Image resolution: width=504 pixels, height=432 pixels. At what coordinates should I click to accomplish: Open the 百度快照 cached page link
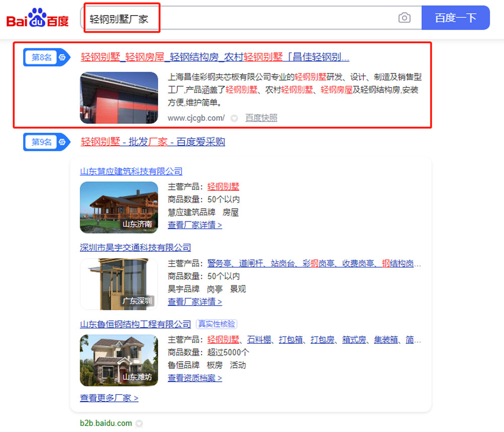[261, 118]
